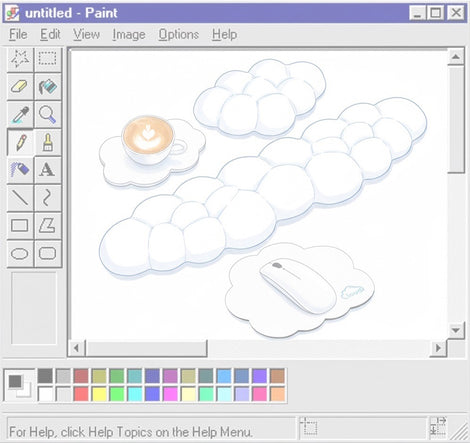Image resolution: width=470 pixels, height=443 pixels.
Task: Select the Polygon tool
Action: tap(48, 225)
